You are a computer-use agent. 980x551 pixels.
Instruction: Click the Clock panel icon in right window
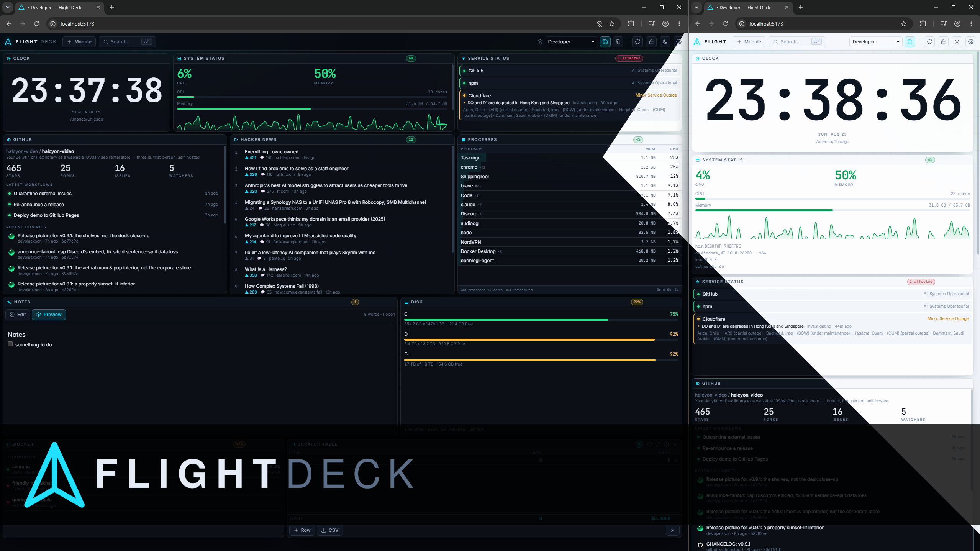tap(698, 59)
